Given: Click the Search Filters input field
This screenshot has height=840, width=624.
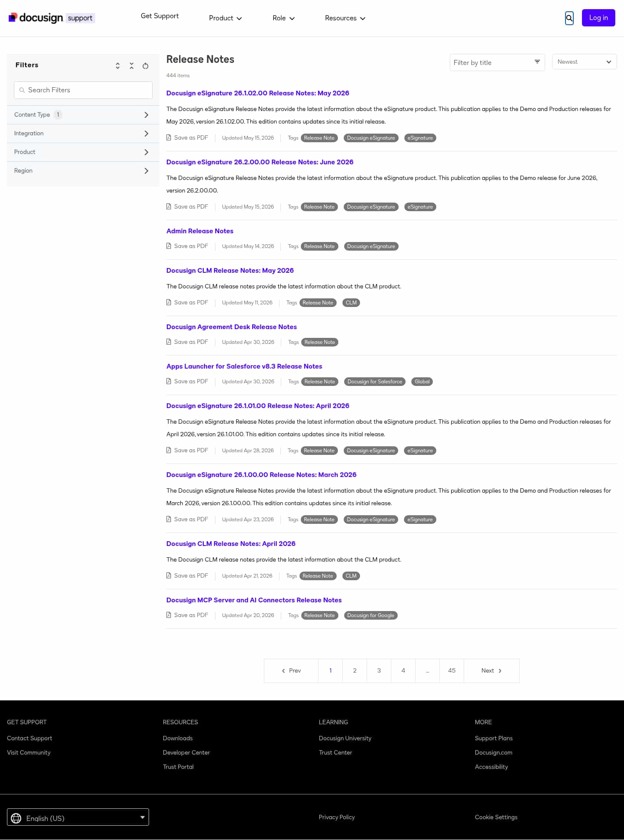Looking at the screenshot, I should tap(83, 90).
